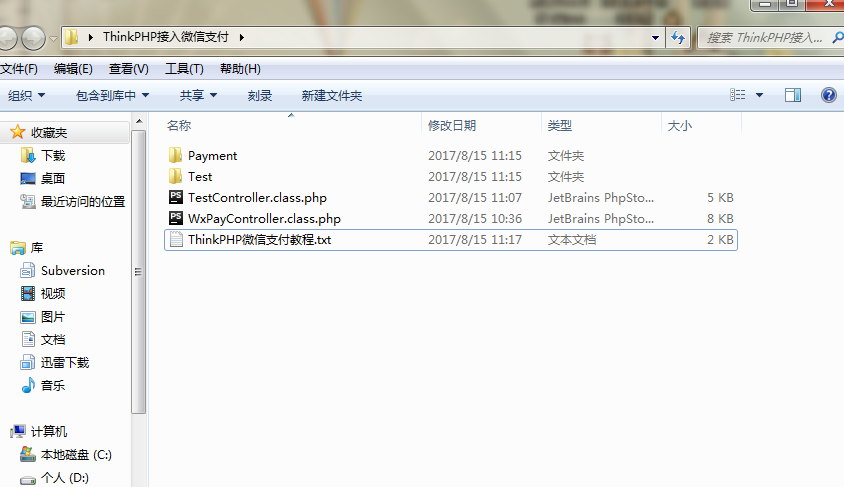Expand the arrow after ThinkPHP接入微信支付 in address bar
This screenshot has width=844, height=487.
[x=242, y=37]
